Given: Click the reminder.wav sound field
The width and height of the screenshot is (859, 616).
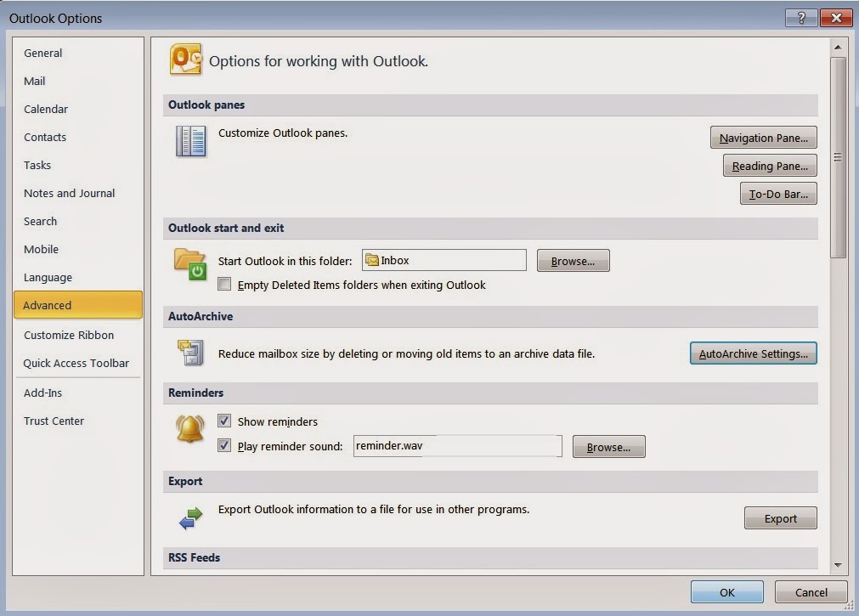Looking at the screenshot, I should coord(457,445).
